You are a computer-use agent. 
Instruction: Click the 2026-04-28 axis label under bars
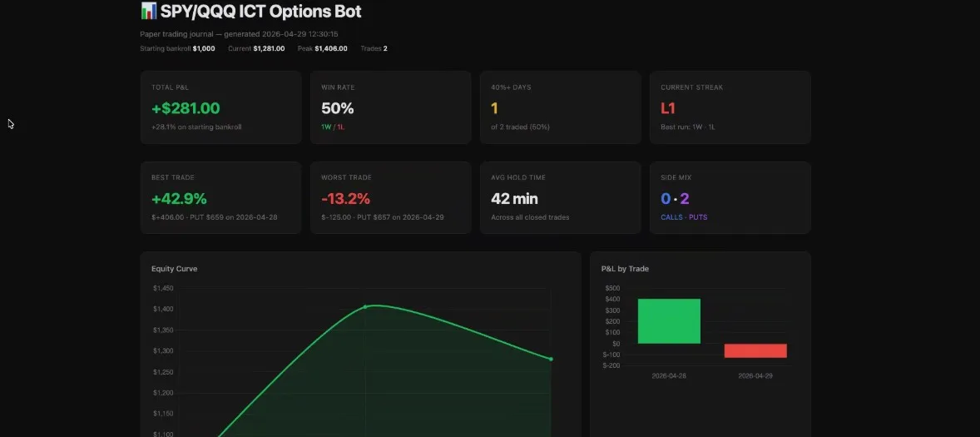(x=669, y=375)
